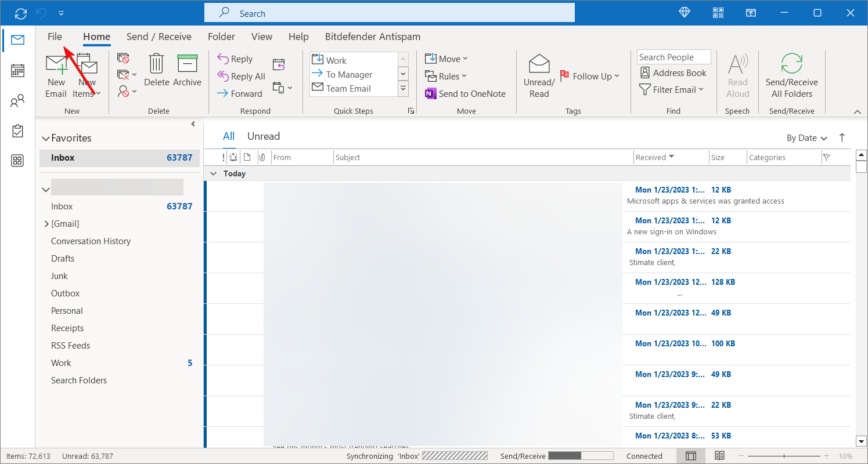868x464 pixels.
Task: Click the sync icon in title bar
Action: point(21,13)
